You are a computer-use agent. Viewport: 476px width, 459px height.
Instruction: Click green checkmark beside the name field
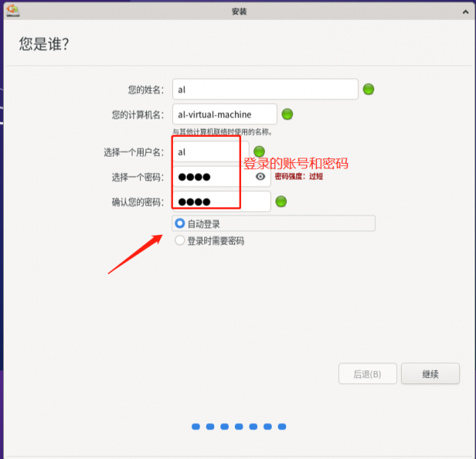(x=368, y=90)
